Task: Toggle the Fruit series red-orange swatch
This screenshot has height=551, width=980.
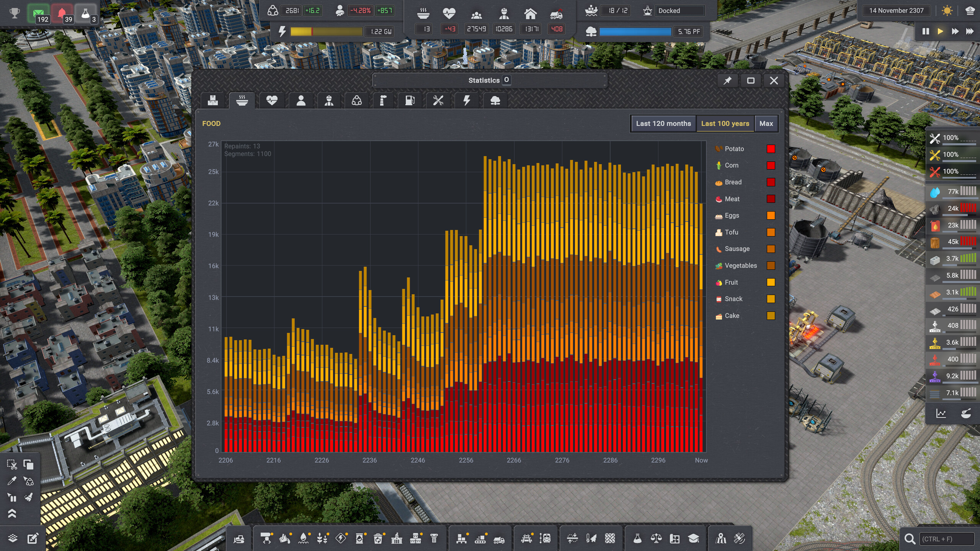Action: [771, 282]
